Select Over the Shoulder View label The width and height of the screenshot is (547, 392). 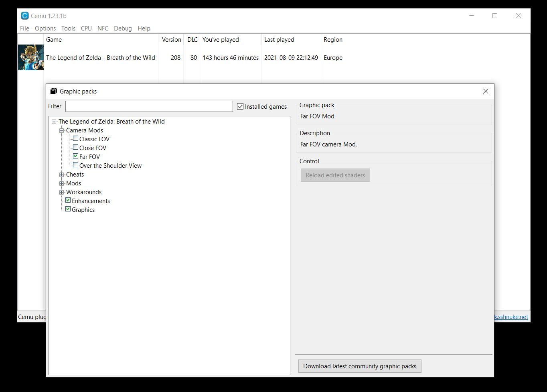(x=110, y=166)
